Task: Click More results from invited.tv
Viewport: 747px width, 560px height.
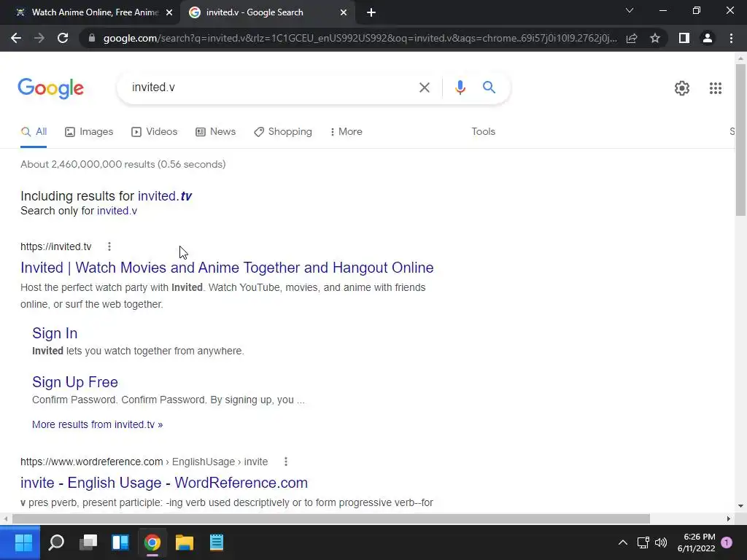Action: pyautogui.click(x=97, y=424)
